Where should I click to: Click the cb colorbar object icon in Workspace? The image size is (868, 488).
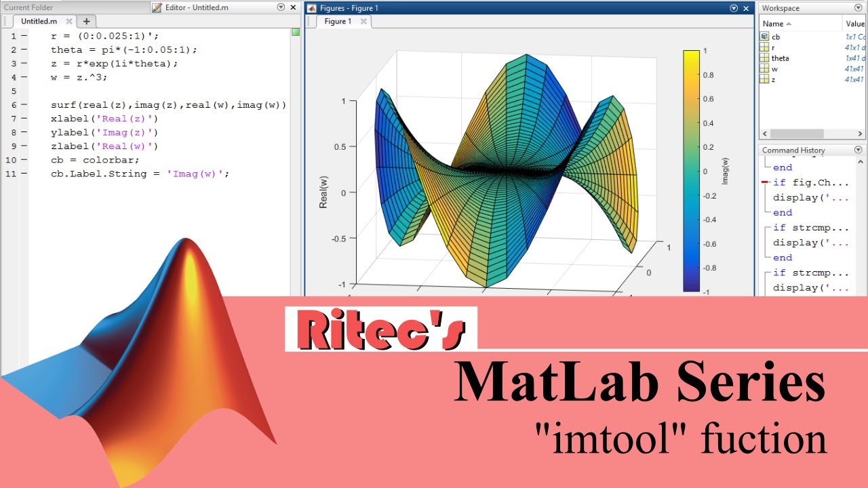pyautogui.click(x=765, y=37)
